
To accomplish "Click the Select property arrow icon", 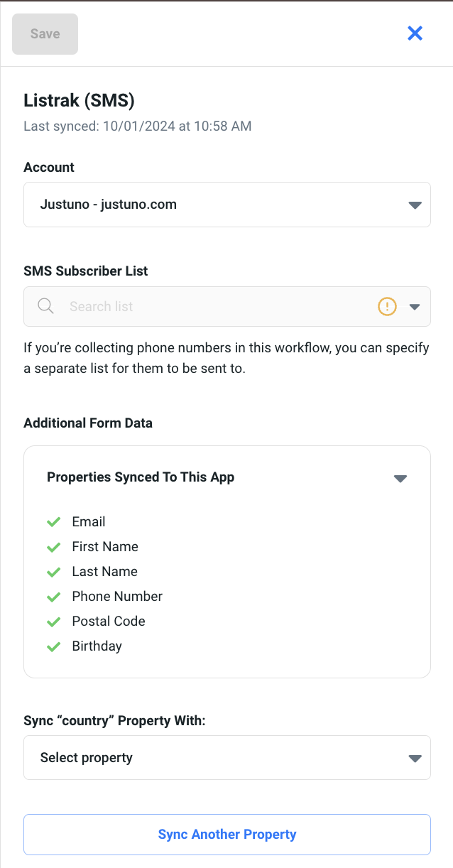I will coord(415,759).
